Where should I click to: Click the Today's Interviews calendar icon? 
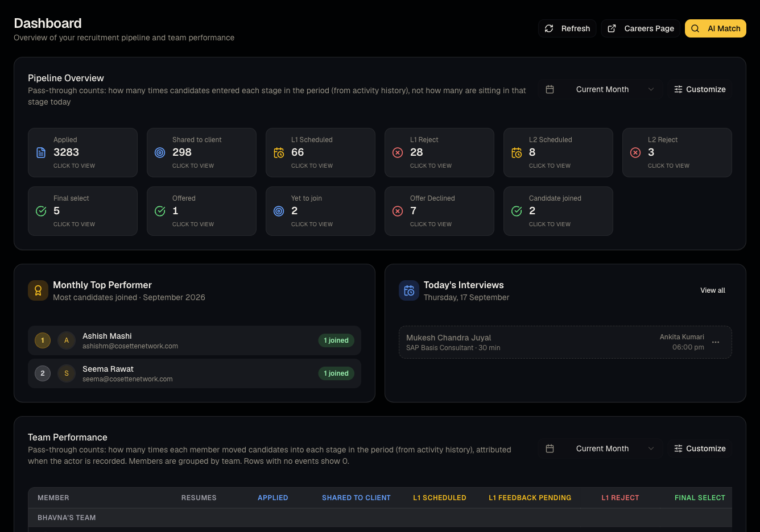tap(409, 290)
